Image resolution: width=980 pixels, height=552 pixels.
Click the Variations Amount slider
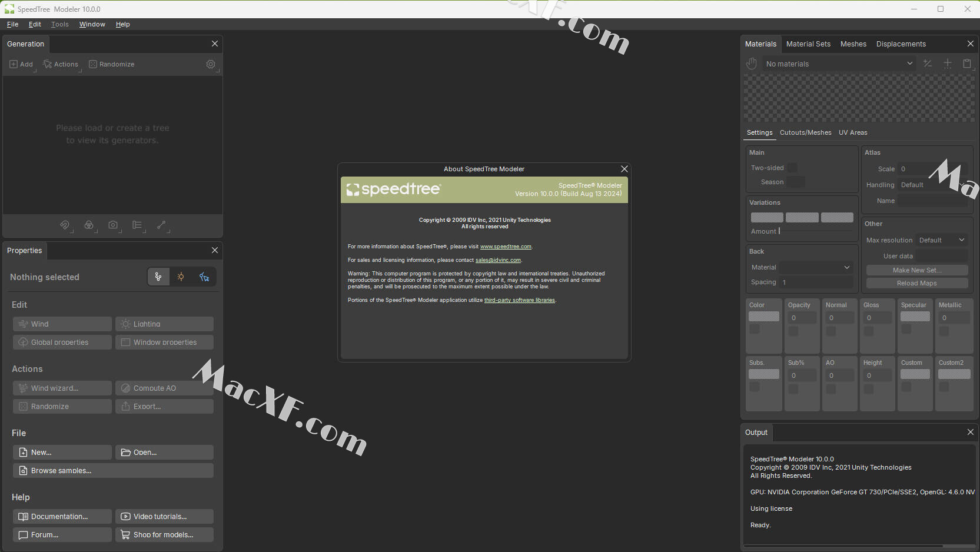pos(816,231)
